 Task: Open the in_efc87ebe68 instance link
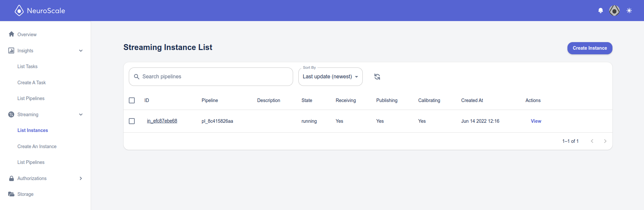(162, 121)
